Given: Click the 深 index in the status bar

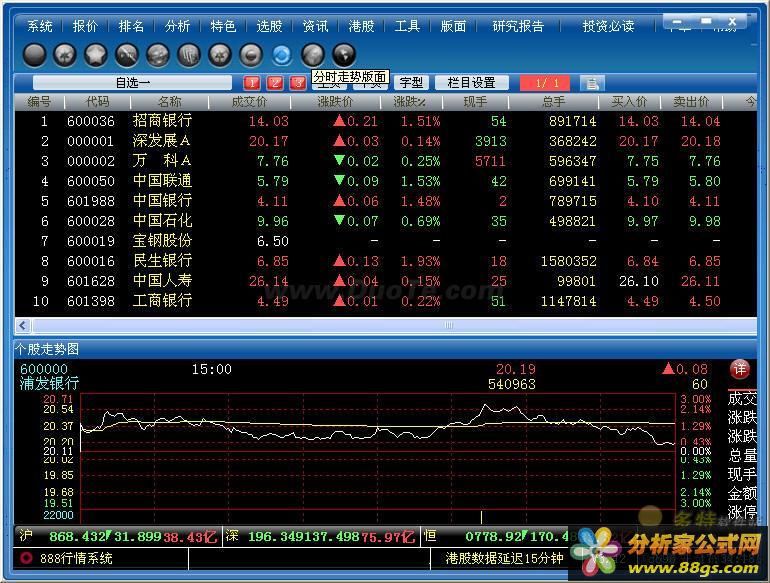Looking at the screenshot, I should click(232, 536).
